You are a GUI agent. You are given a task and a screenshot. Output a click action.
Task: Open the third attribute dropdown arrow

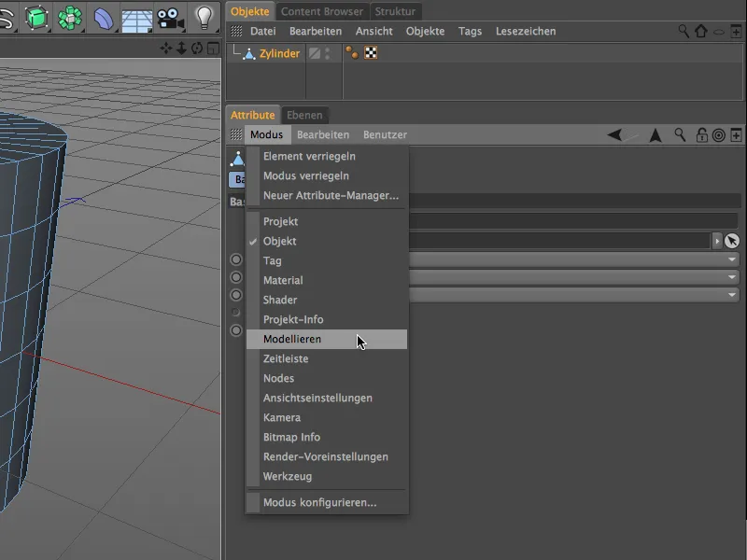[x=731, y=295]
